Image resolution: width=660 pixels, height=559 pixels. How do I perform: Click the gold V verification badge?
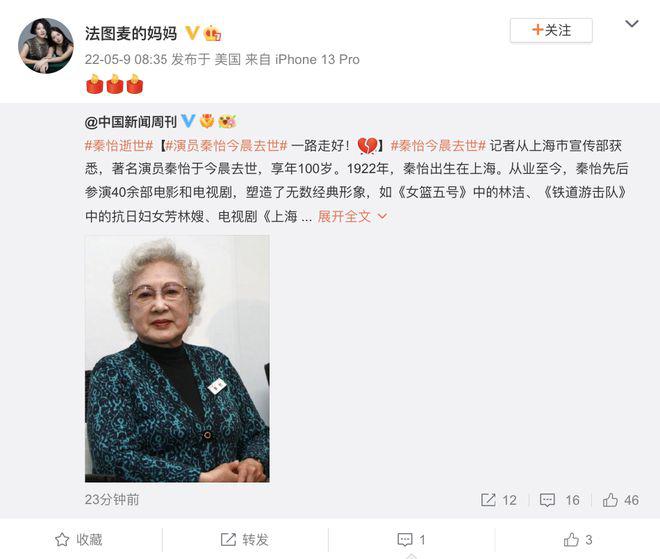pos(192,33)
